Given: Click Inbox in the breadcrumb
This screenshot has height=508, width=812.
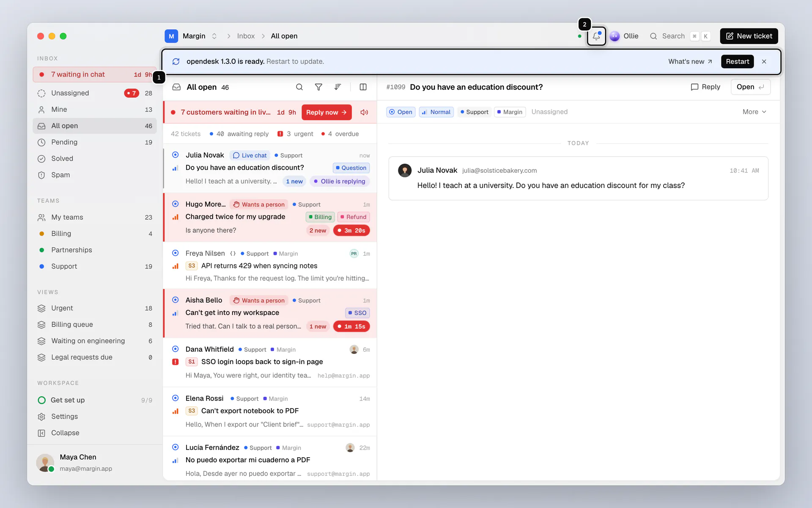Looking at the screenshot, I should 246,36.
